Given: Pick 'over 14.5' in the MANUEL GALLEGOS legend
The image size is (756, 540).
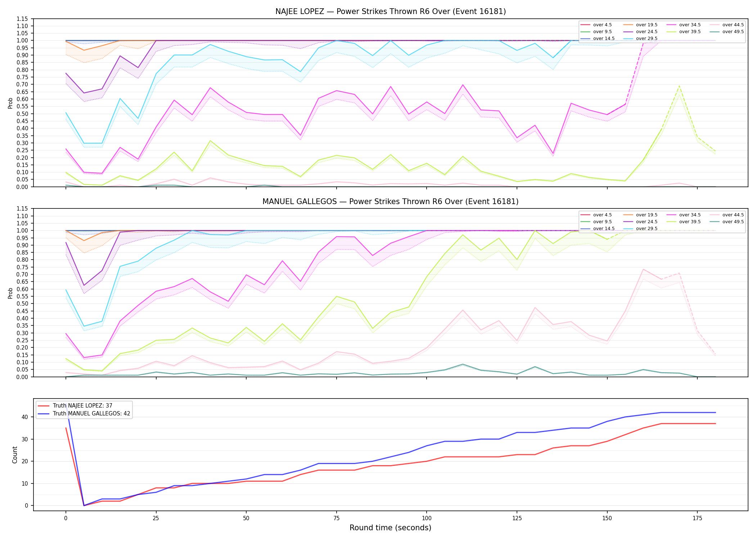Looking at the screenshot, I should 598,229.
